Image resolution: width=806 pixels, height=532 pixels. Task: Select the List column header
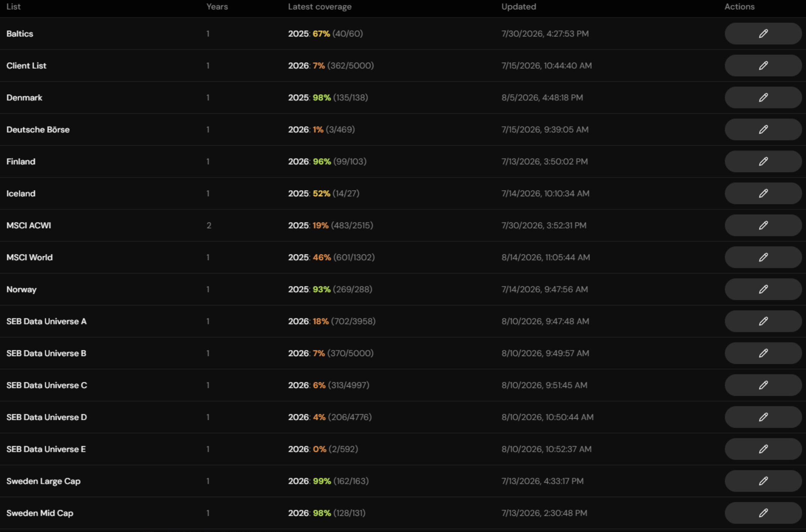[14, 7]
